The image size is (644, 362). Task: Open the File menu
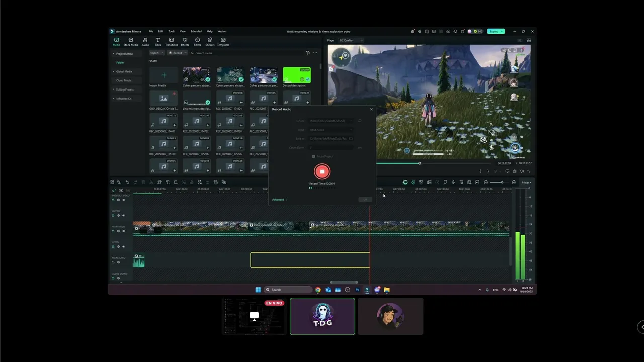click(151, 31)
